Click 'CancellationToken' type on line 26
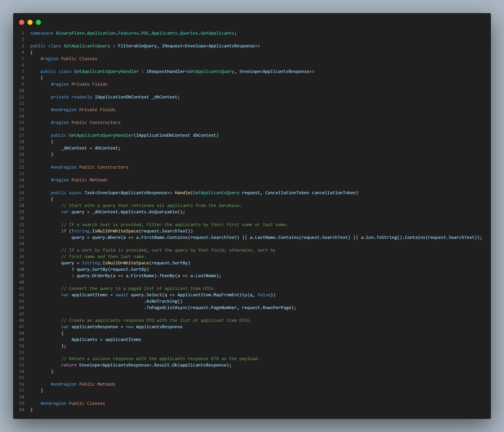504x432 pixels. coord(287,193)
